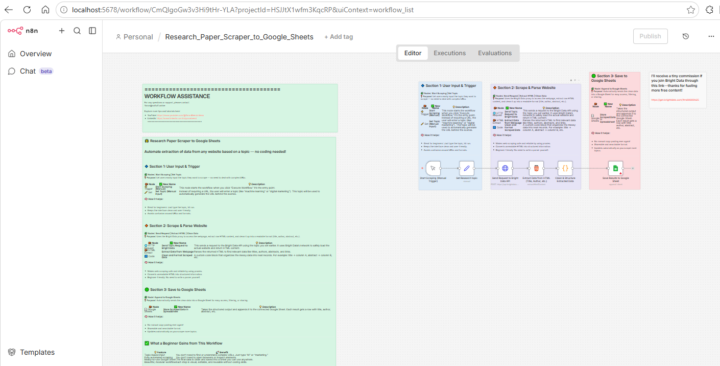The image size is (720, 366).
Task: Open the Chat beta page
Action: click(x=30, y=71)
